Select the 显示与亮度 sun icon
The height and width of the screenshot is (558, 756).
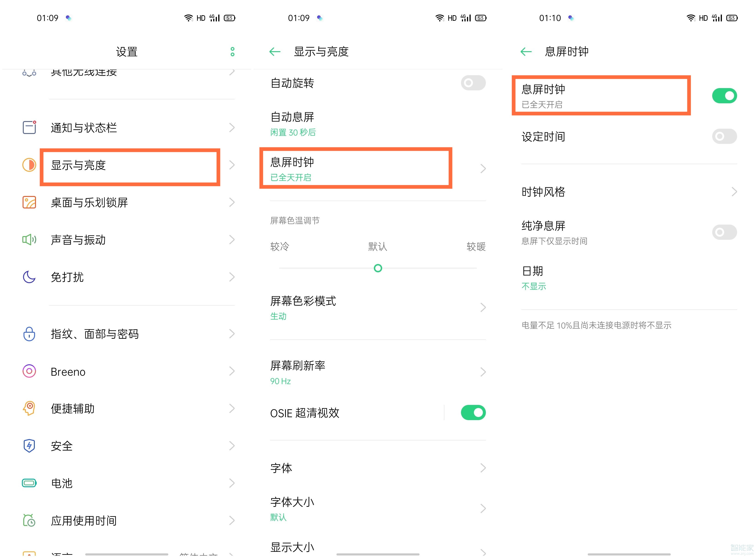coord(29,165)
